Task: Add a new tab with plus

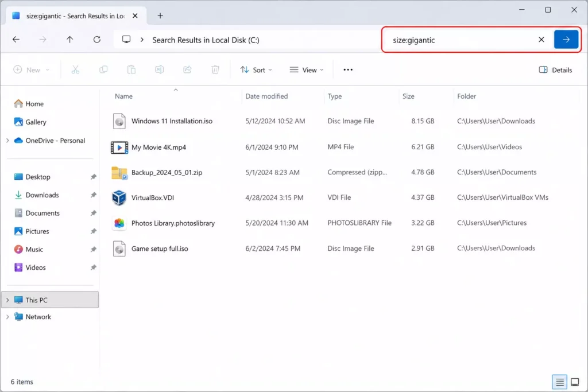Action: [x=160, y=15]
